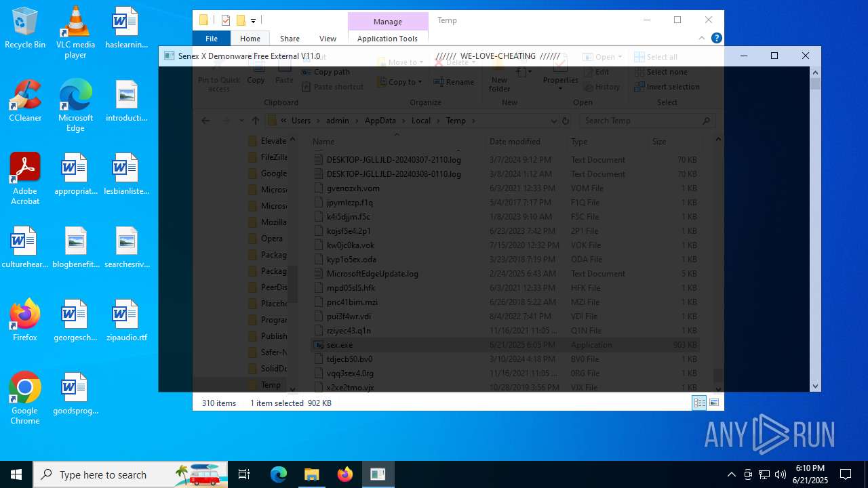Launch CCleaner desktop shortcut

point(25,102)
